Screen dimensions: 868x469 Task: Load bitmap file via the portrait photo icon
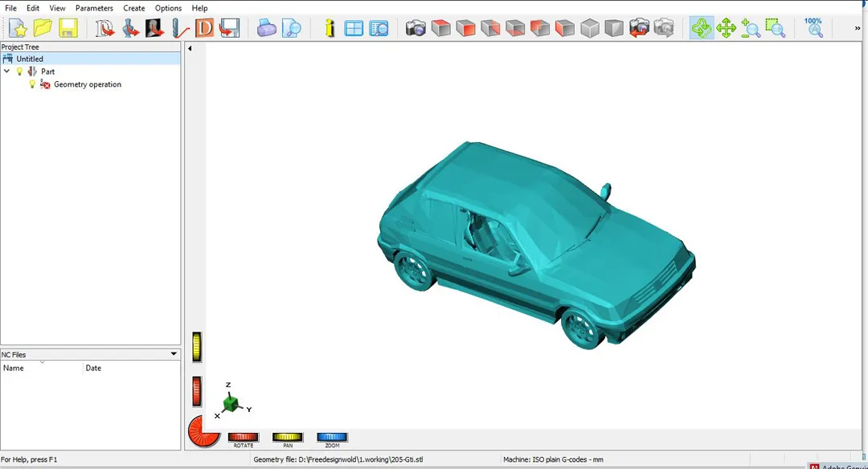coord(154,27)
